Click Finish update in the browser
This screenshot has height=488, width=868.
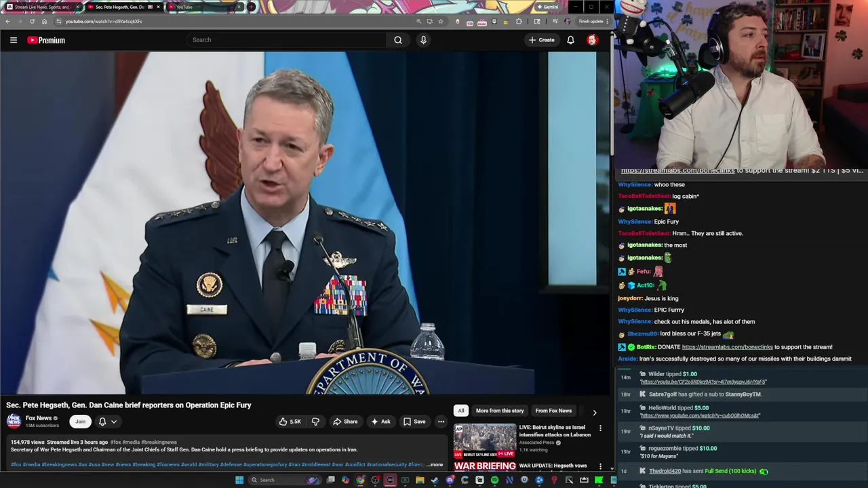pos(591,21)
